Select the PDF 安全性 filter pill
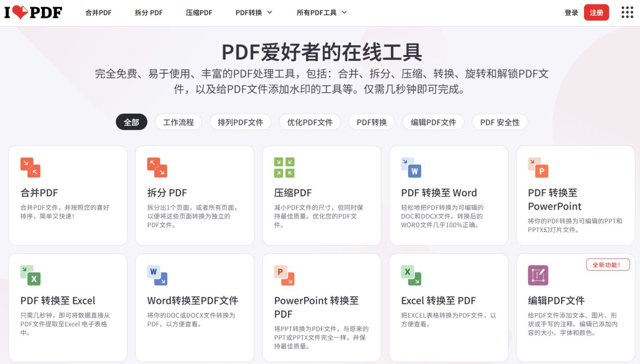Viewport: 640px width, 364px height. (500, 122)
